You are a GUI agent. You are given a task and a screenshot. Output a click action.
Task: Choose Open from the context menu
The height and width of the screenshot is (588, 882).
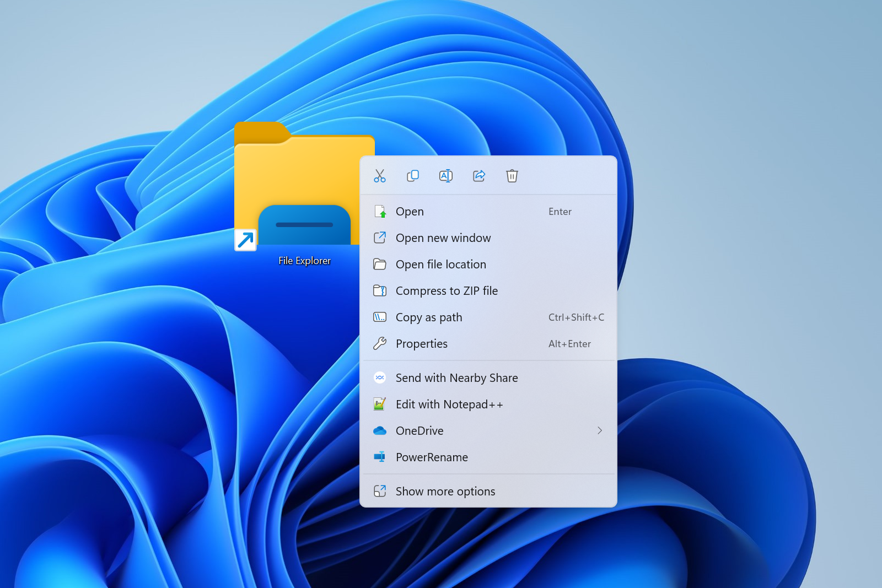(410, 212)
